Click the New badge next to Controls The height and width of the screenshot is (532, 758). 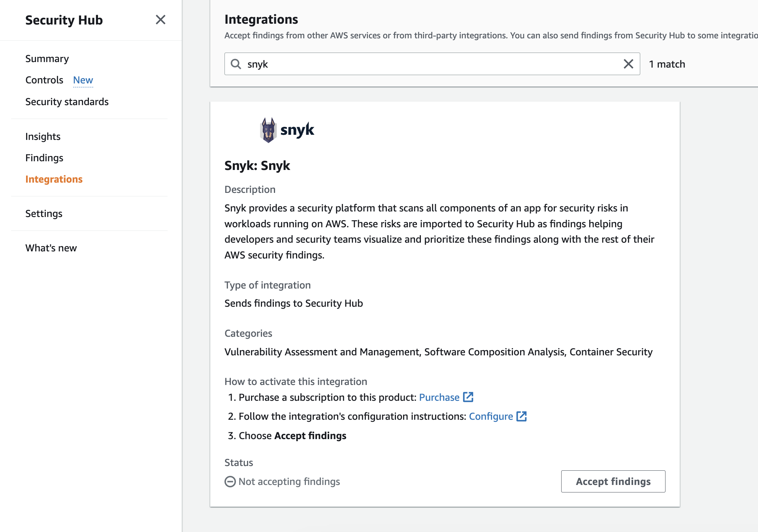coord(83,80)
